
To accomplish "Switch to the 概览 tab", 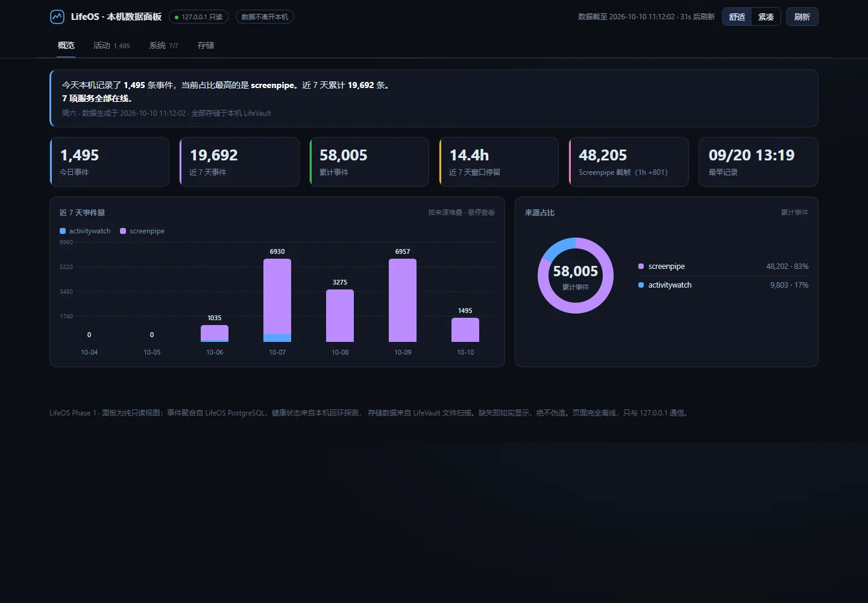I will (x=66, y=45).
